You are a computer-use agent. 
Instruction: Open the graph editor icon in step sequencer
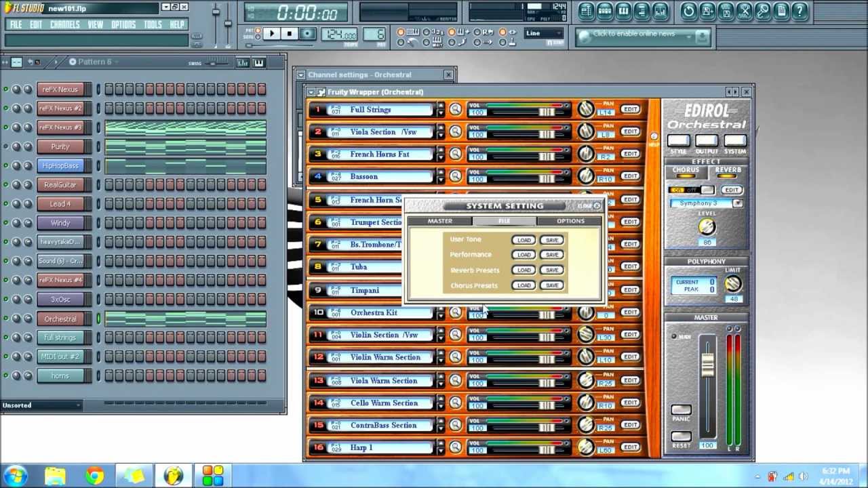[x=242, y=62]
